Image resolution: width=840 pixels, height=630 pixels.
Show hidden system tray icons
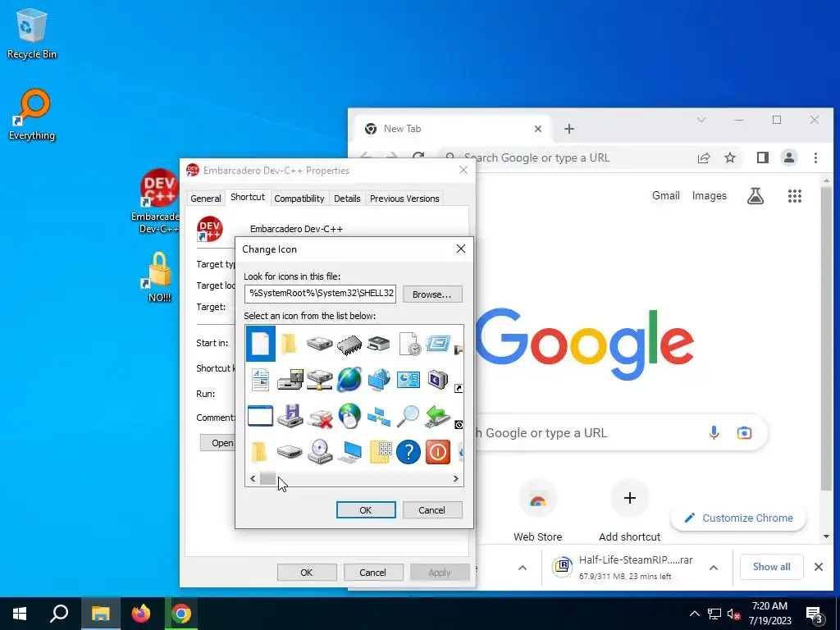[x=694, y=614]
